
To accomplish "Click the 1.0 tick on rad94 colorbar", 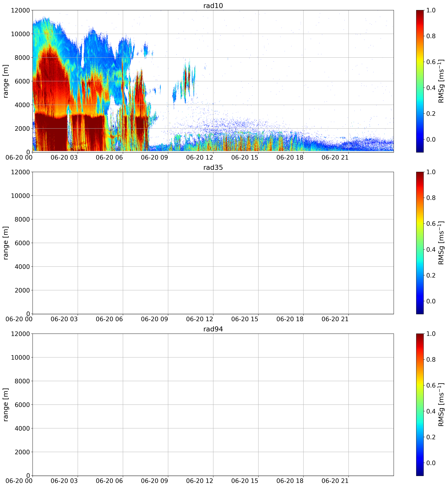I will [431, 334].
